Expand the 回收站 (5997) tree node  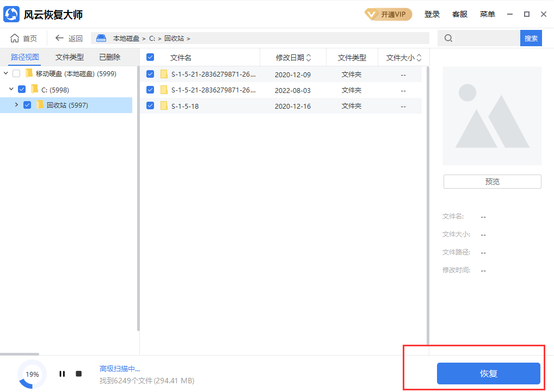[16, 104]
